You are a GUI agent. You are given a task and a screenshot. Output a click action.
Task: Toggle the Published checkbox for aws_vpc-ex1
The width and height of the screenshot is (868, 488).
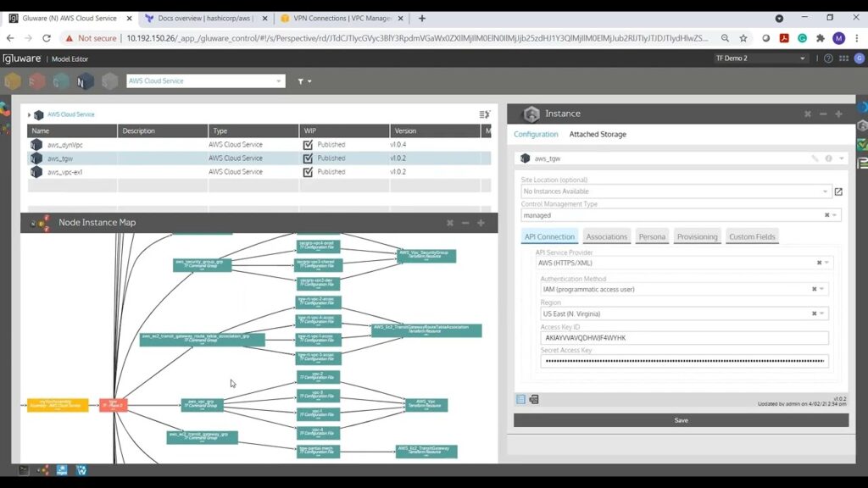[309, 172]
